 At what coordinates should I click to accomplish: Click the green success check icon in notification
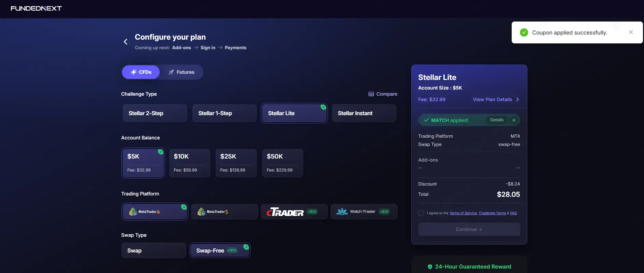[524, 32]
